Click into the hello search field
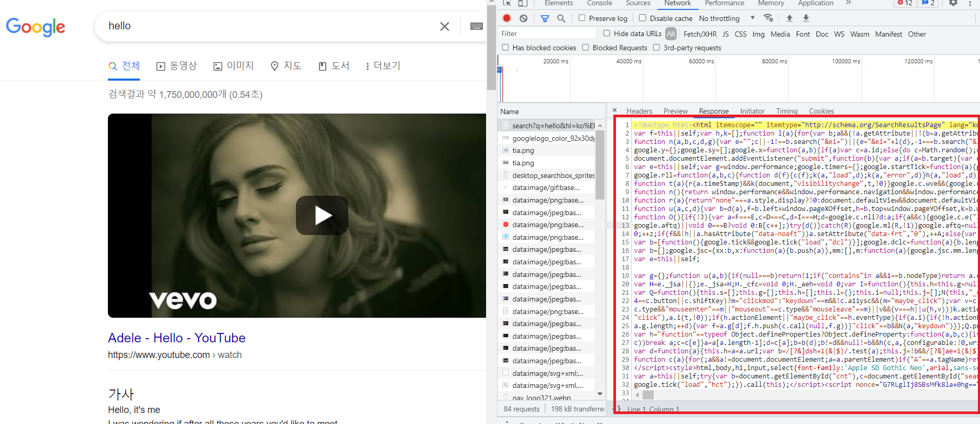 pos(267,26)
